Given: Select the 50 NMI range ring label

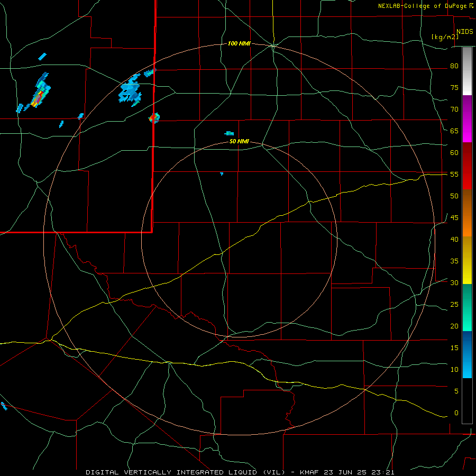Looking at the screenshot, I should (x=239, y=141).
